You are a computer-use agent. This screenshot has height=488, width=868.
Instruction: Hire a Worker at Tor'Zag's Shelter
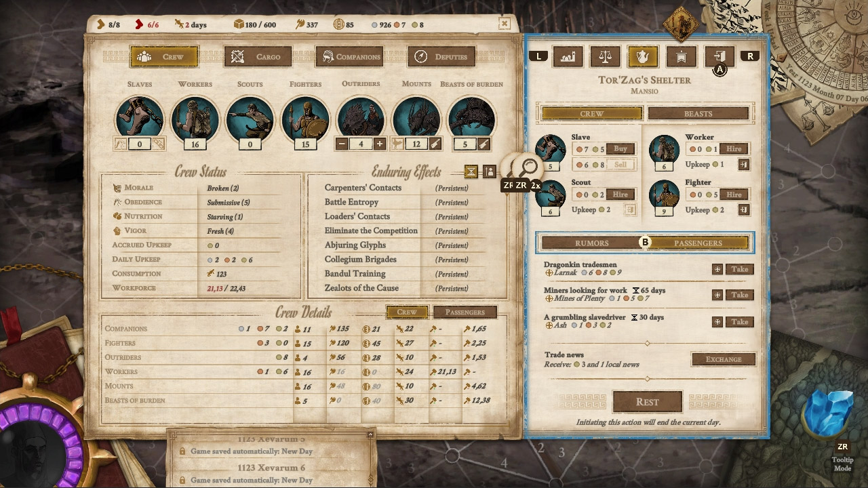click(x=734, y=148)
